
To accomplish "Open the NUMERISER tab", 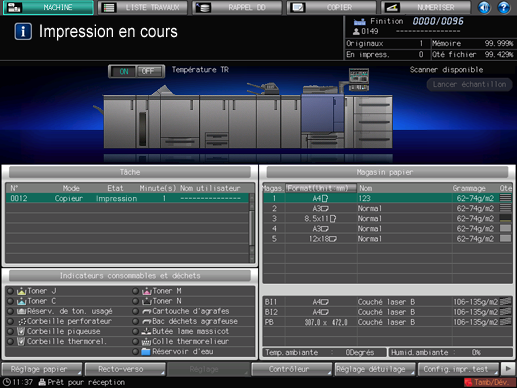I will point(426,7).
